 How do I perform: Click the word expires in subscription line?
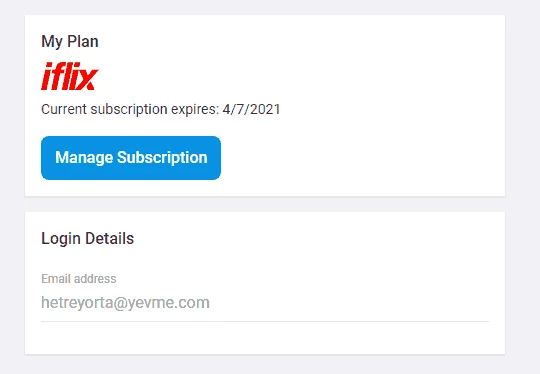click(x=195, y=110)
